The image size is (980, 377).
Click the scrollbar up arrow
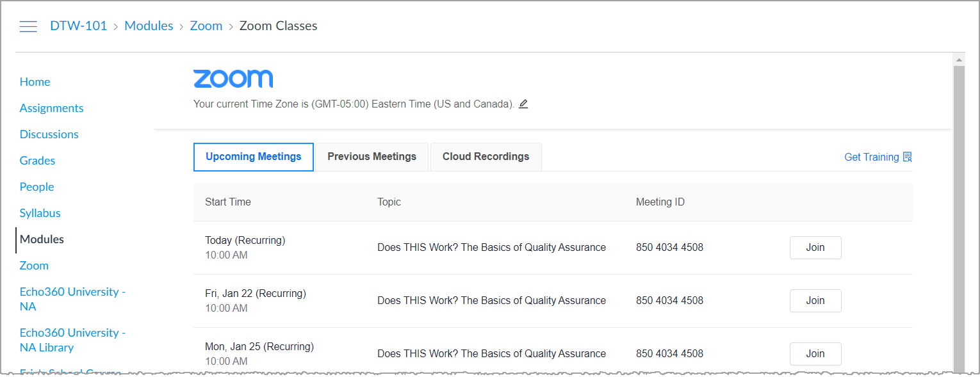pyautogui.click(x=959, y=60)
